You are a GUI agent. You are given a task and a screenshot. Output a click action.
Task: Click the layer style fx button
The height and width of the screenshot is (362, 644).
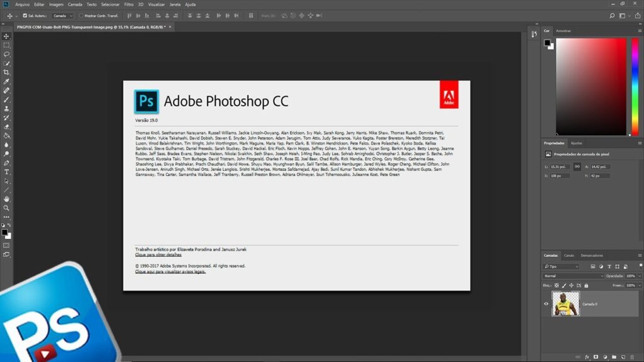coord(587,357)
